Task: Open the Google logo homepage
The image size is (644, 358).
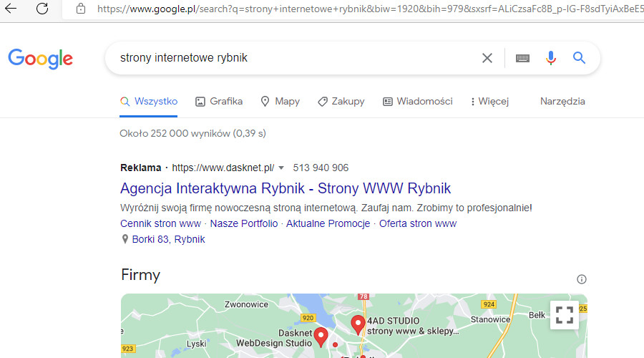Action: point(40,59)
